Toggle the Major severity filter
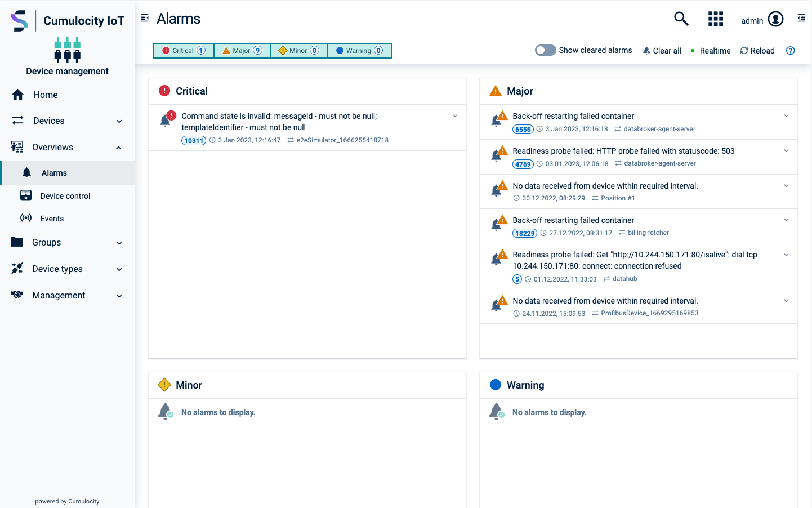This screenshot has height=508, width=812. point(243,51)
